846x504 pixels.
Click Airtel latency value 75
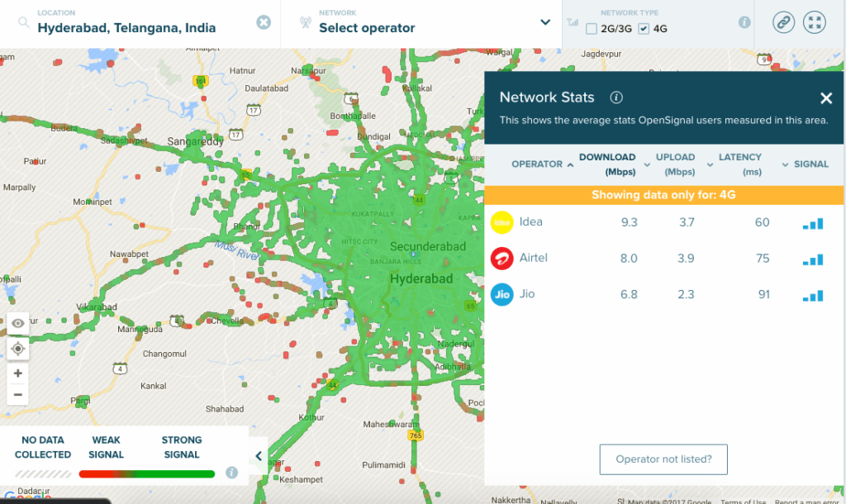coord(763,258)
